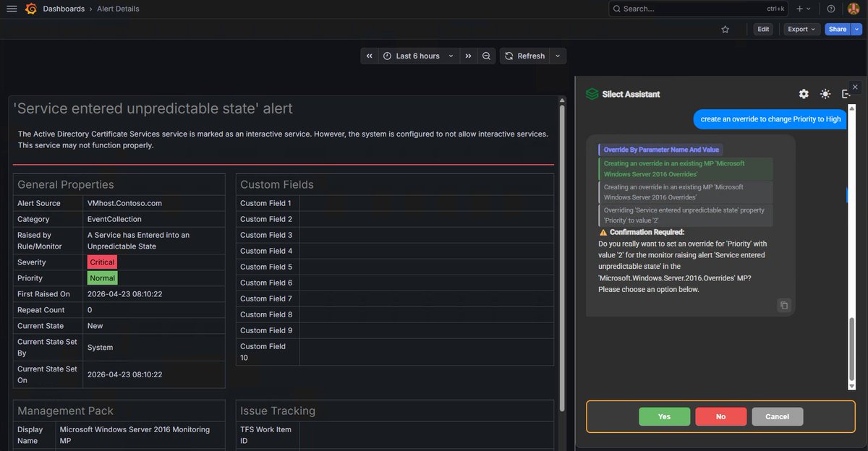
Task: Click the 'Service entered unpredictable state' alert title
Action: point(153,108)
